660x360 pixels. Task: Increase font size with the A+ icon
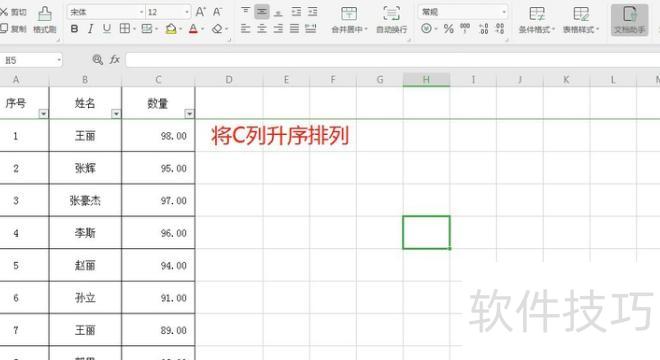[201, 12]
